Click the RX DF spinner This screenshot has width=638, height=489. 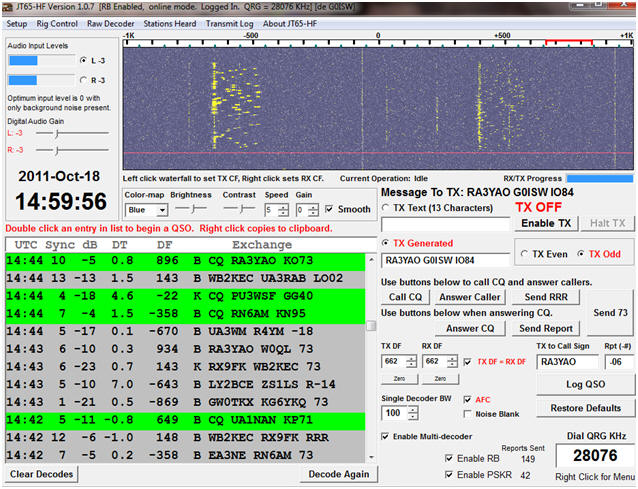click(440, 361)
